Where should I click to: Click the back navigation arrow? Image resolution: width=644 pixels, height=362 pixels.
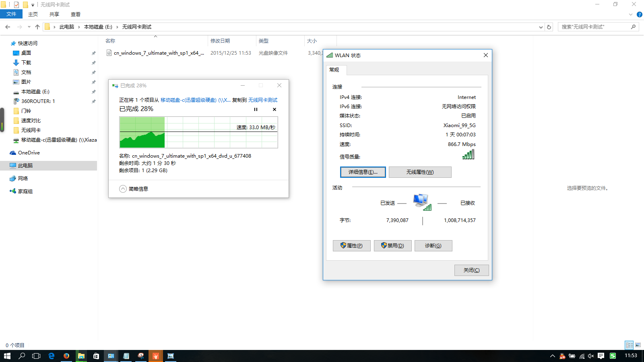pos(8,27)
